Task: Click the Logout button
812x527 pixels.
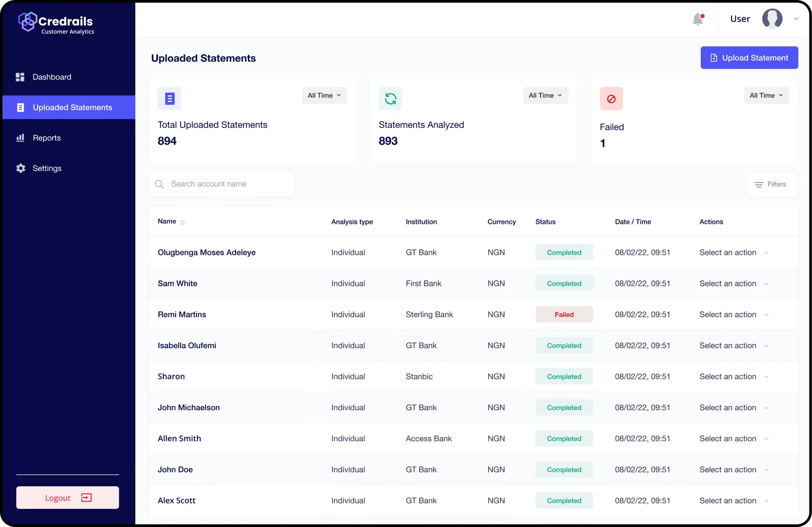Action: click(67, 498)
